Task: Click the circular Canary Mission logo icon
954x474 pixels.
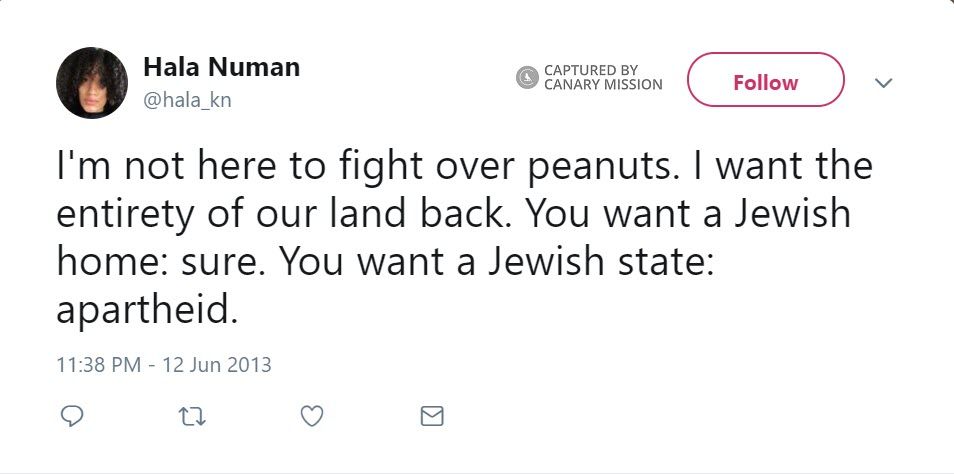Action: pyautogui.click(x=527, y=77)
